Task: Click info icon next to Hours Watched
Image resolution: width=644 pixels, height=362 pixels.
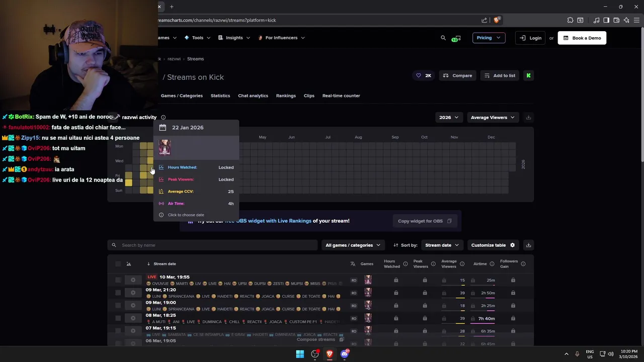Action: (x=405, y=264)
